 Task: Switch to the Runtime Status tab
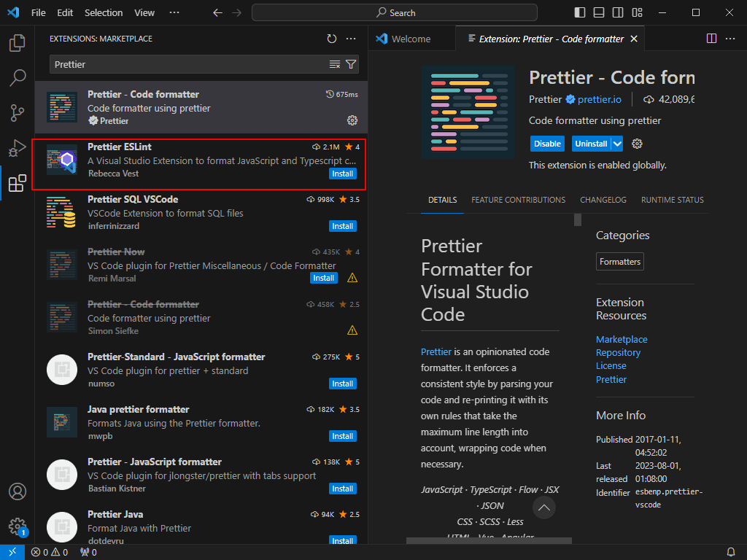pyautogui.click(x=672, y=200)
